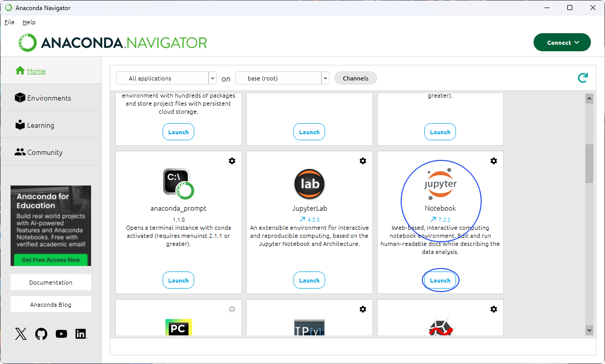The height and width of the screenshot is (364, 605).
Task: Click gear icon on PyCharm card
Action: tap(232, 309)
